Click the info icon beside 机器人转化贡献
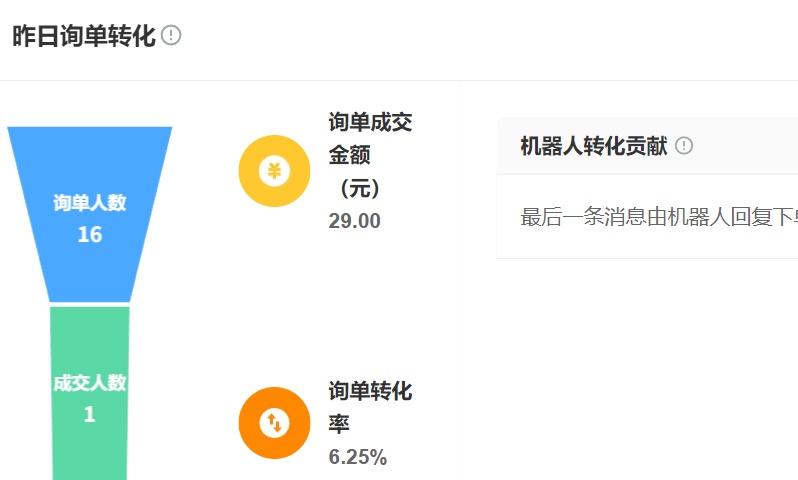The width and height of the screenshot is (798, 480). tap(684, 146)
